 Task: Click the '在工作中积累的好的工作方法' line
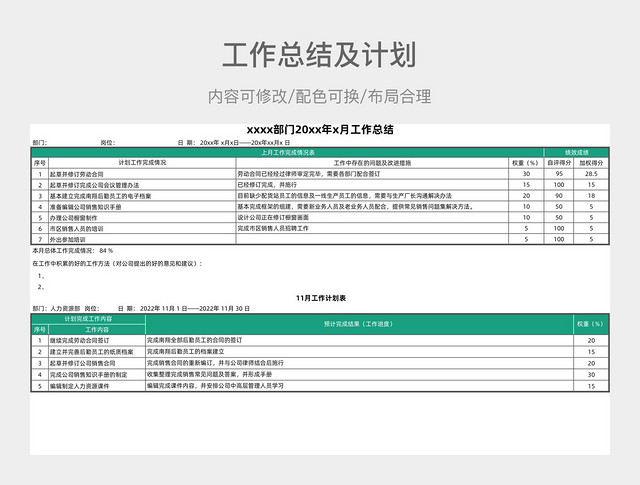click(x=117, y=264)
